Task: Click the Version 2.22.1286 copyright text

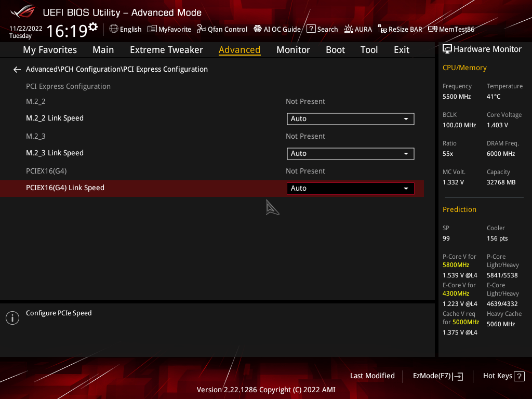Action: tap(266, 390)
